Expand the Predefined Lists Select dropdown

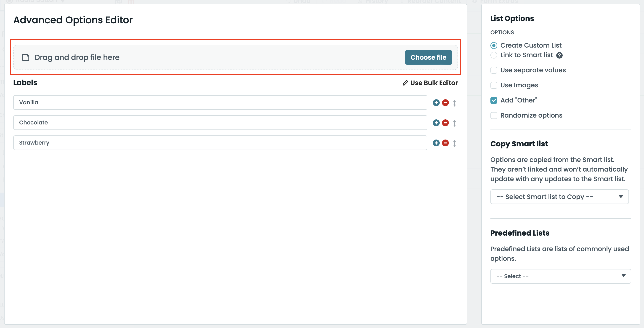560,276
